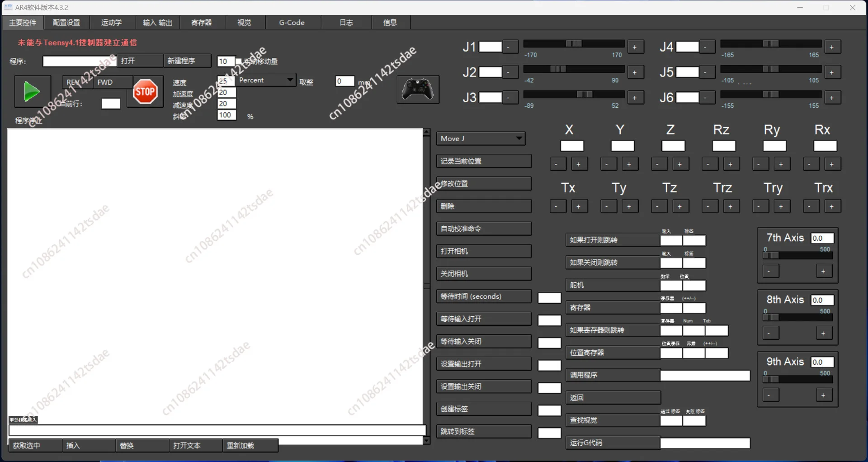Open the Move J type dropdown
868x462 pixels.
[481, 138]
